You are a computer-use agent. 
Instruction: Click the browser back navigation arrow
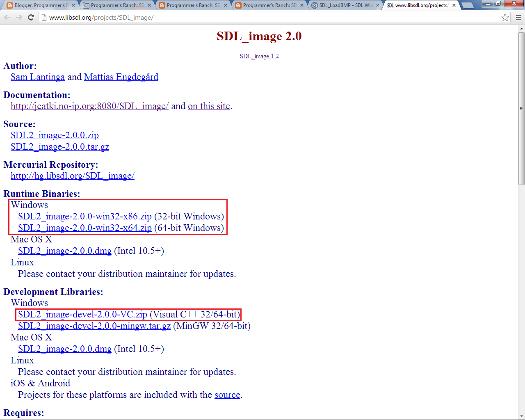click(x=7, y=17)
